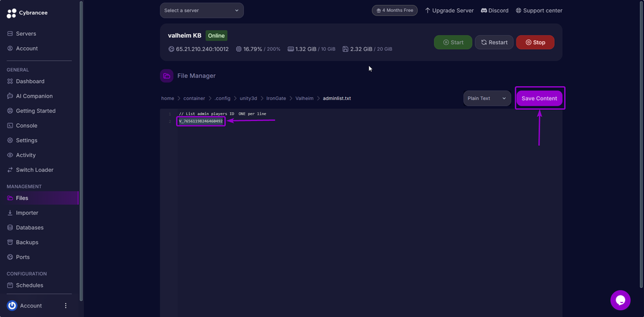The height and width of the screenshot is (317, 644).
Task: Open the Support center link
Action: [x=539, y=11]
